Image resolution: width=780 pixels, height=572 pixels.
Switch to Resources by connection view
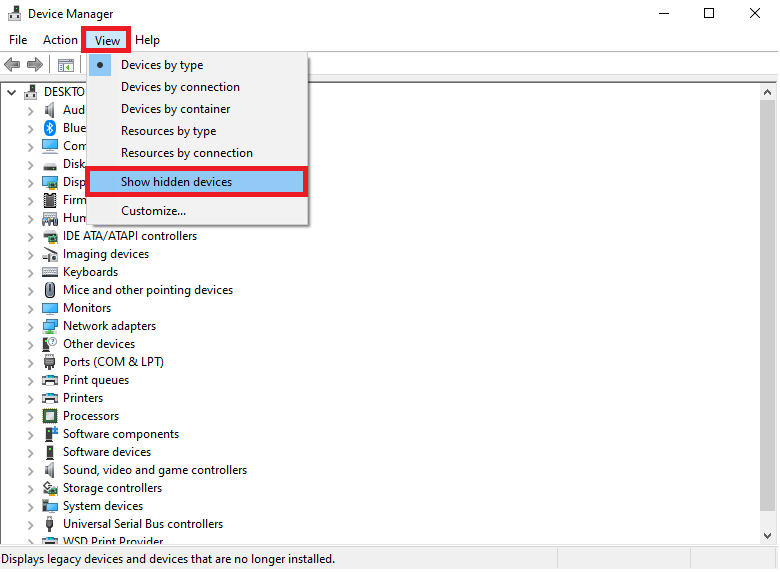click(198, 153)
